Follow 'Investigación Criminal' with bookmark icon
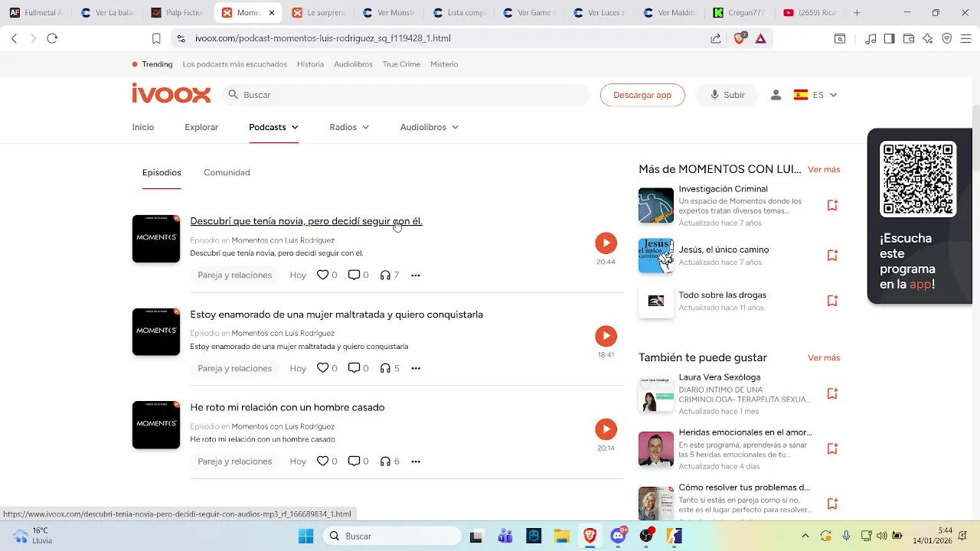The height and width of the screenshot is (551, 980). coord(832,205)
